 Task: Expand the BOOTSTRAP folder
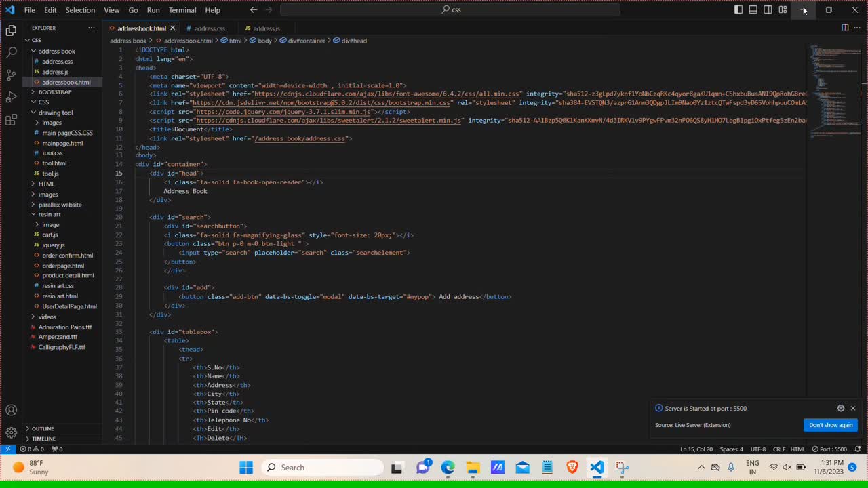54,92
